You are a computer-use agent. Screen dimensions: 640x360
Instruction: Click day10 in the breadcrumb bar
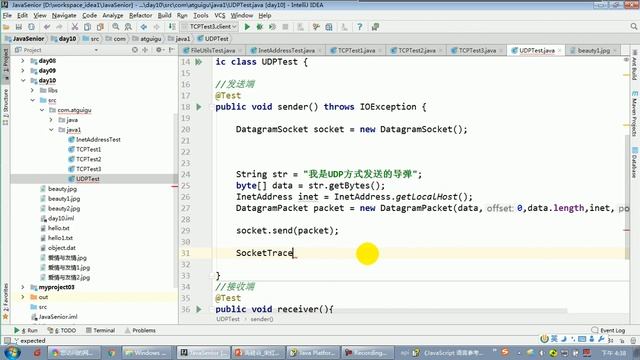[64, 39]
